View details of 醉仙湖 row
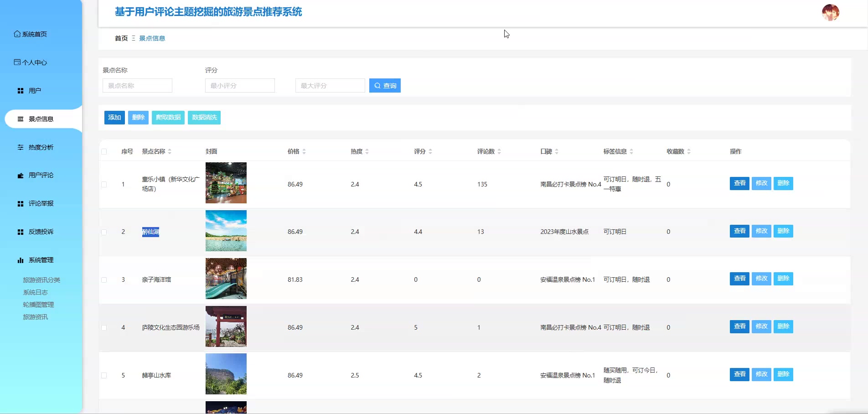This screenshot has height=414, width=868. pos(739,231)
